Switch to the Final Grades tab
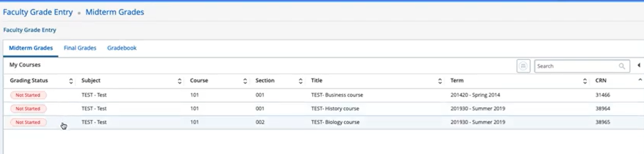 (80, 48)
